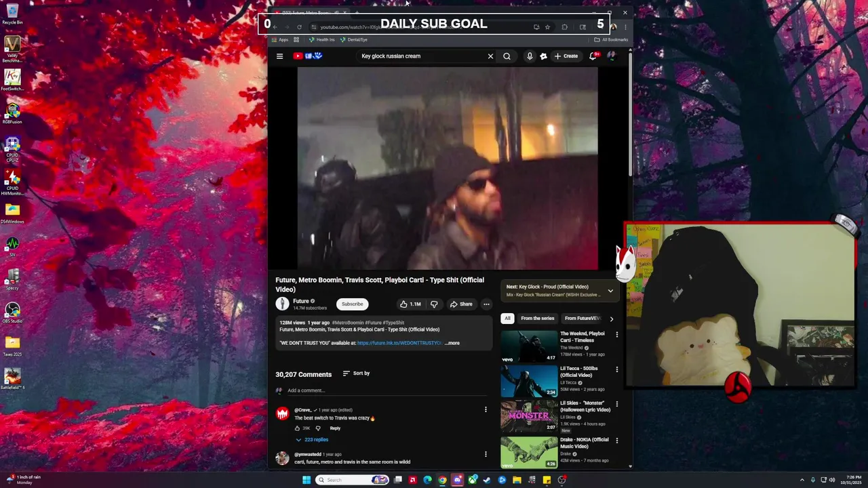This screenshot has height=488, width=868.
Task: Open the future.lnk.to album link
Action: [399, 343]
